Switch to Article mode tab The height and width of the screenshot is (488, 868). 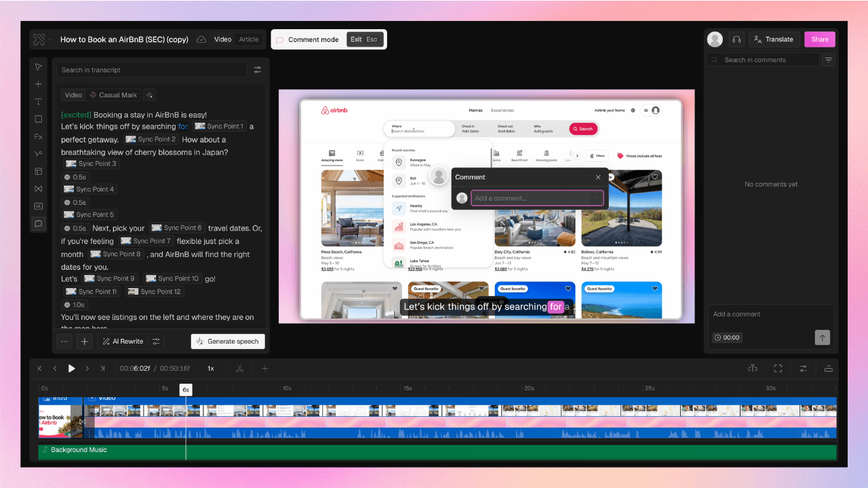249,39
